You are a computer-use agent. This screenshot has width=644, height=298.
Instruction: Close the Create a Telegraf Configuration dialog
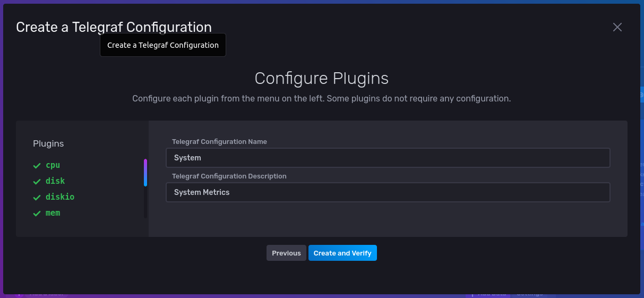click(617, 27)
